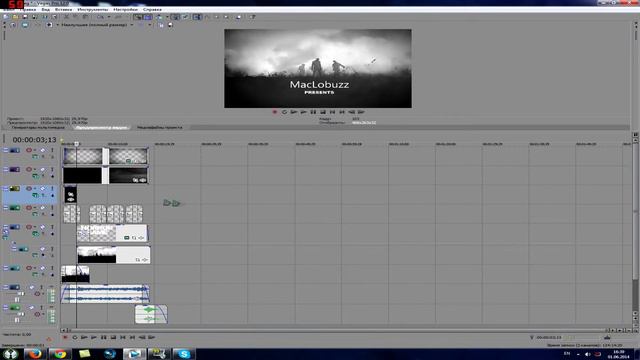Switch to the Генераторы мультимедиа tab
The width and height of the screenshot is (640, 360).
pos(38,127)
